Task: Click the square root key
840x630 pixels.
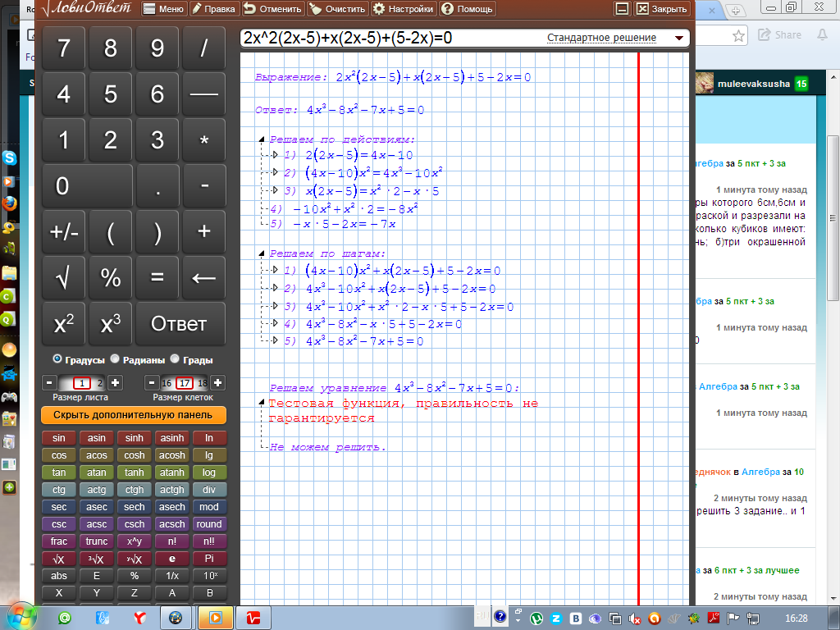Action: 64,277
